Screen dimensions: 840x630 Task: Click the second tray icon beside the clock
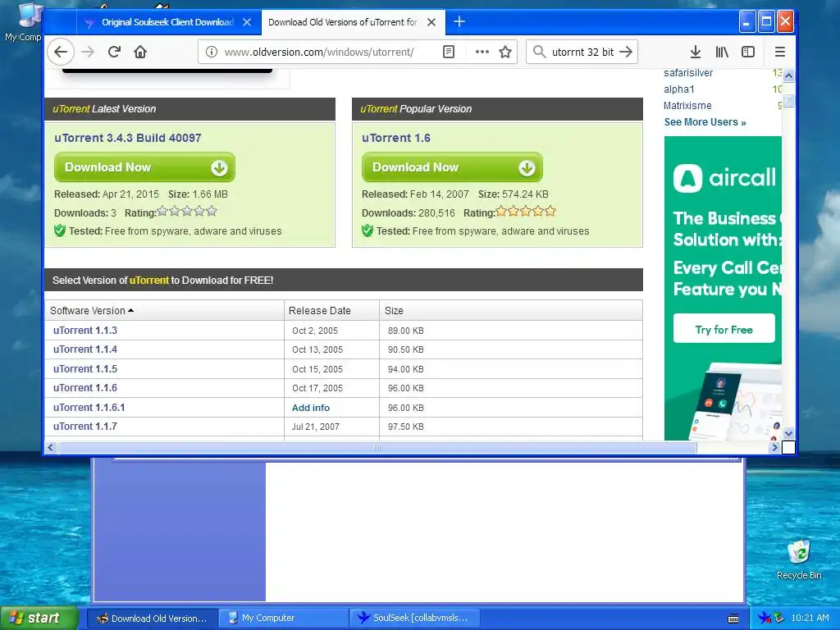pos(779,618)
